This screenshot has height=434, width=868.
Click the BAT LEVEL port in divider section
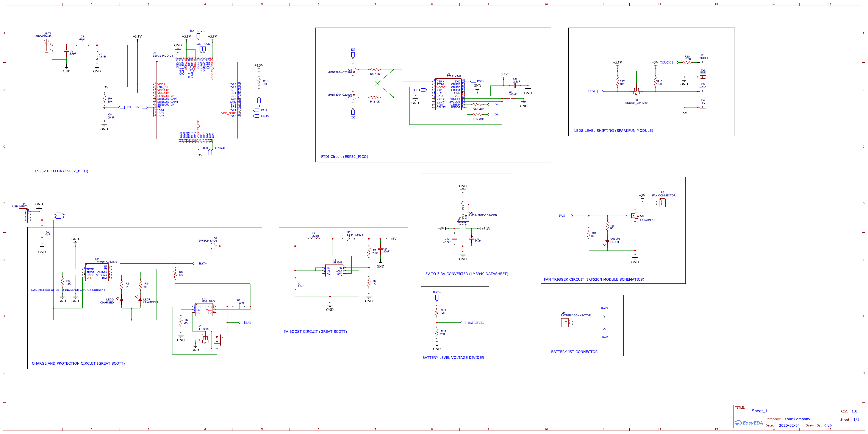463,323
